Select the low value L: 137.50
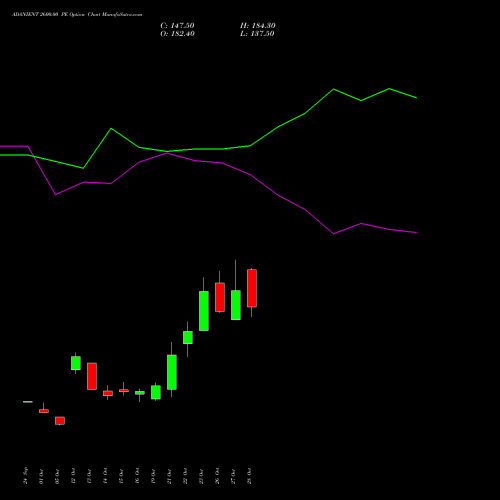 point(257,34)
